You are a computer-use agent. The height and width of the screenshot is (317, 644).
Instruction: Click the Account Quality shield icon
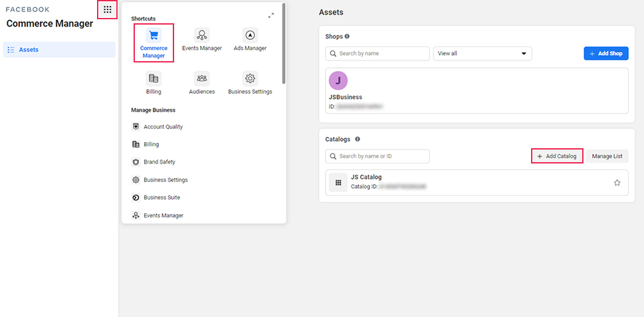coord(136,127)
